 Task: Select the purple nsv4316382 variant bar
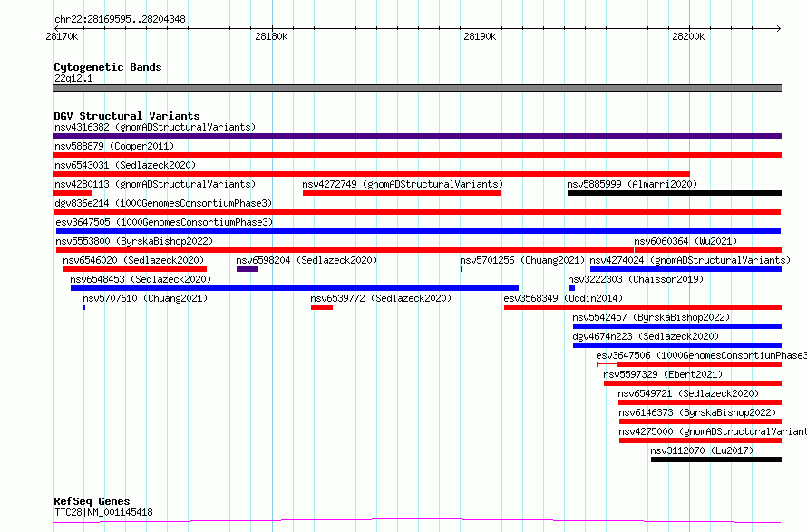pos(417,136)
